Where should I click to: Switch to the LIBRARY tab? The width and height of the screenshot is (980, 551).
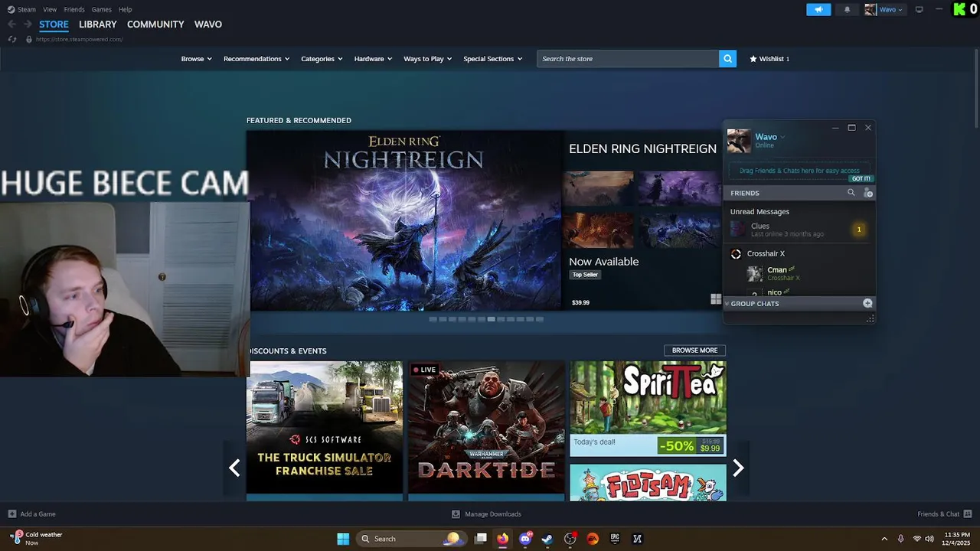[x=98, y=24]
